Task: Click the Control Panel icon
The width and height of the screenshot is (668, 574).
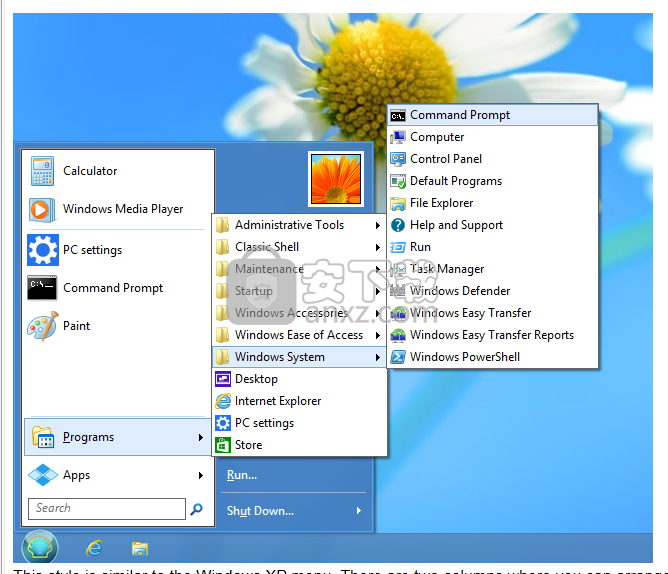Action: pyautogui.click(x=398, y=159)
